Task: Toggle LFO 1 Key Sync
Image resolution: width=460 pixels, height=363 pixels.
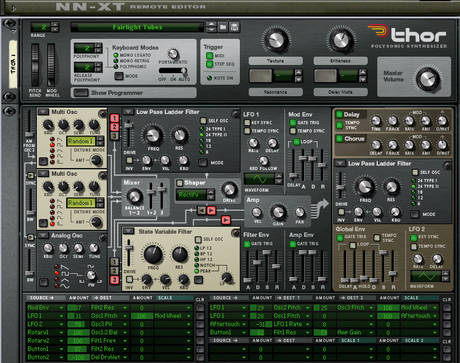Action: point(247,123)
